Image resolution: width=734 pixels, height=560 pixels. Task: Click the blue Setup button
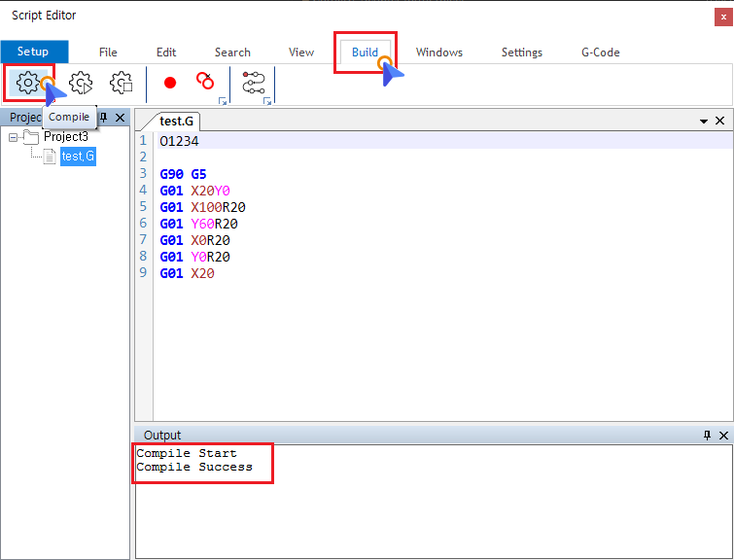[33, 52]
